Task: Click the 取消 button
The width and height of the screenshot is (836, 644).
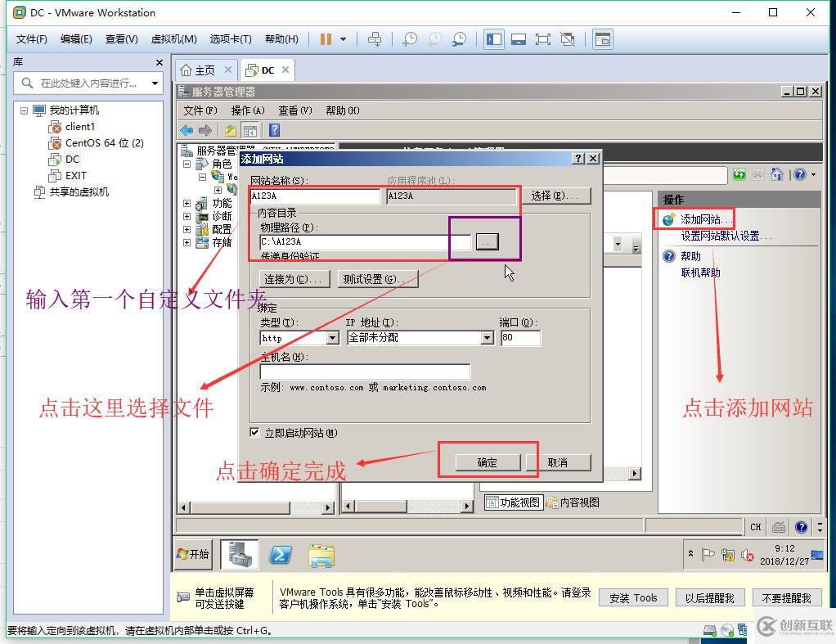Action: (x=558, y=462)
